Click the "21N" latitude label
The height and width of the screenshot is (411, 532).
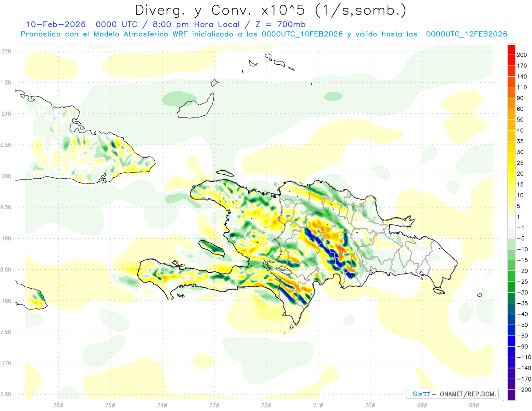7,114
